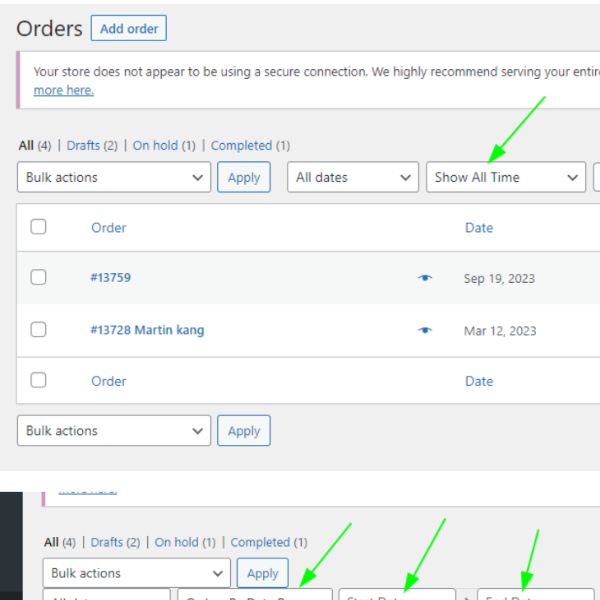Open the Bulk actions dropdown in the lower screenshot
The width and height of the screenshot is (600, 600).
(137, 573)
